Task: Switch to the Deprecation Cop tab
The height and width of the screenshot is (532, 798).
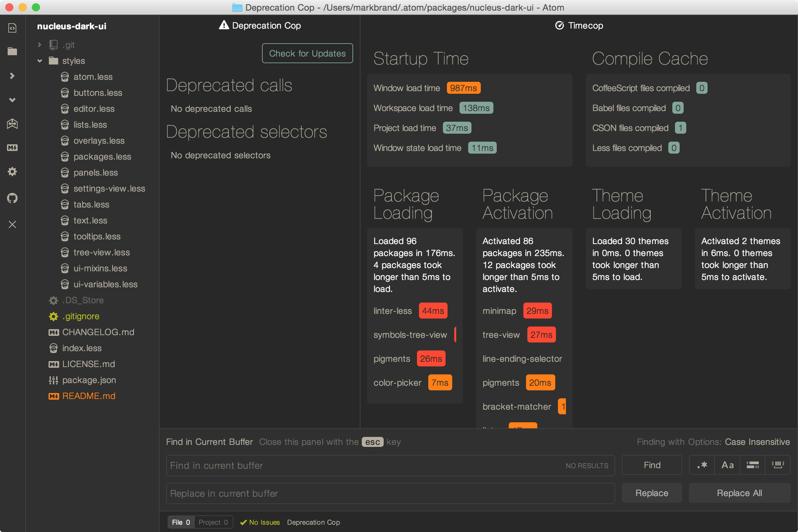Action: click(x=260, y=26)
